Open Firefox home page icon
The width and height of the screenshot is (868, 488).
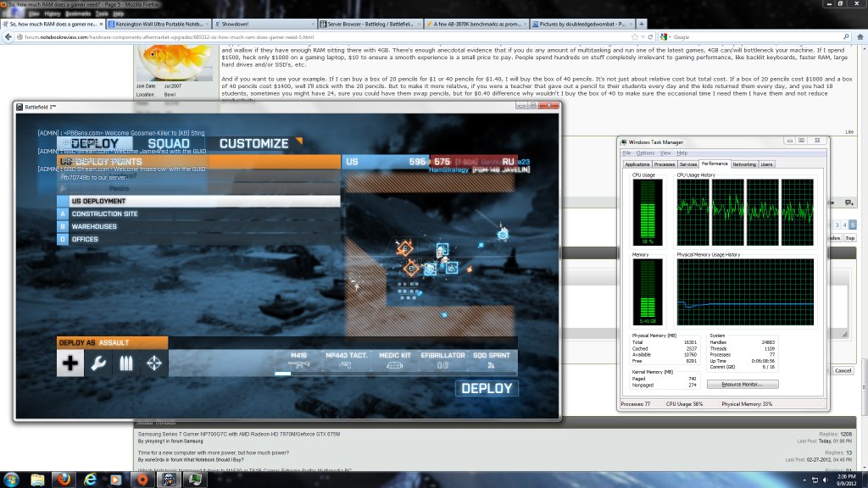click(x=860, y=37)
